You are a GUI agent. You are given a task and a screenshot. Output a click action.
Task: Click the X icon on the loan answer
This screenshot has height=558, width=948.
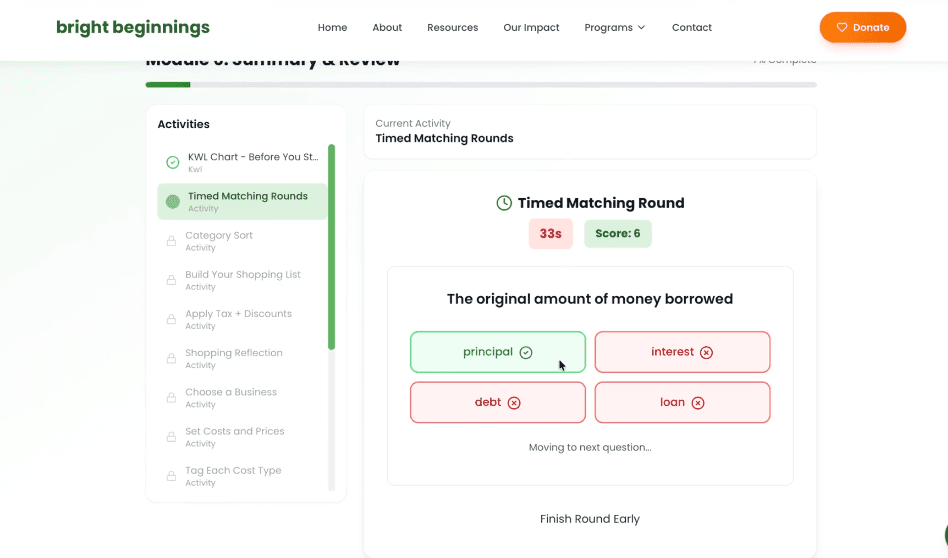click(698, 403)
